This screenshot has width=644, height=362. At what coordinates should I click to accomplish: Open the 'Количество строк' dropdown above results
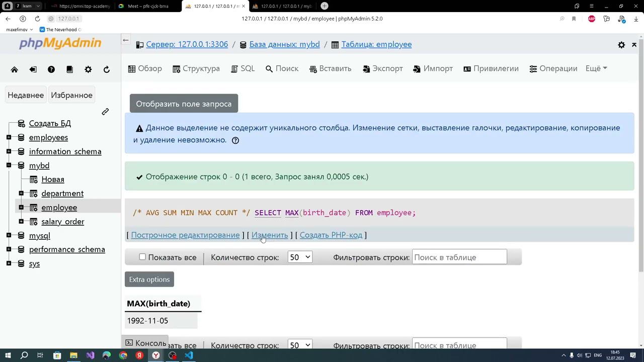coord(300,257)
